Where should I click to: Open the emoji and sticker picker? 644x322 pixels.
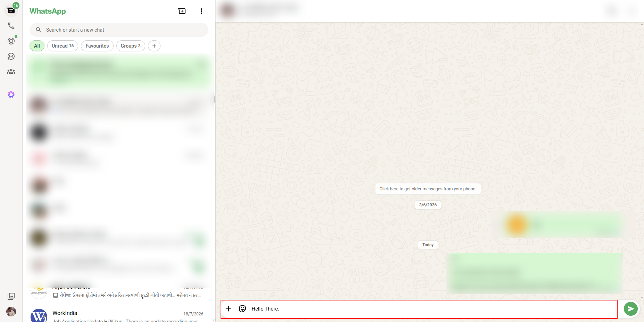[242, 309]
